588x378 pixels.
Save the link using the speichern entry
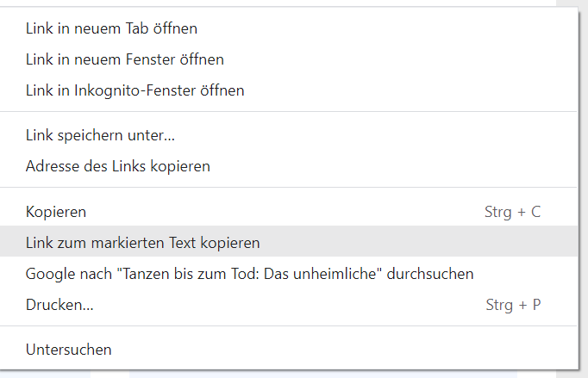[x=101, y=135]
